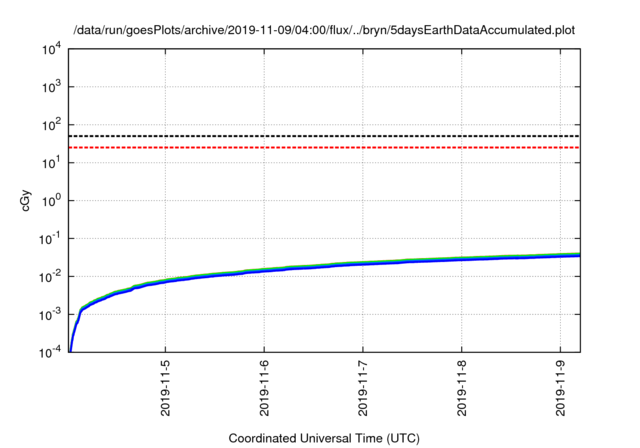Click the black dashed threshold line
The image size is (640, 448).
(324, 136)
